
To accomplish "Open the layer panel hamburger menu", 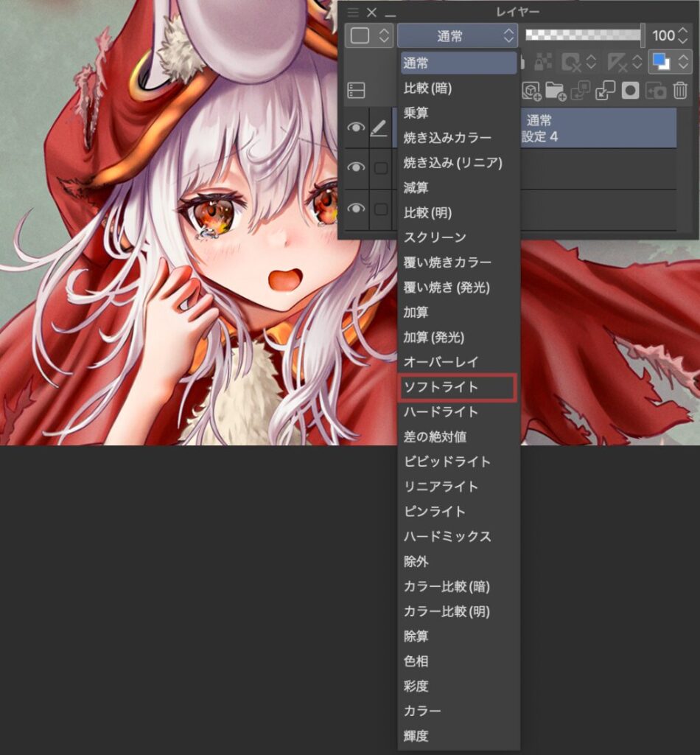I will tap(353, 13).
